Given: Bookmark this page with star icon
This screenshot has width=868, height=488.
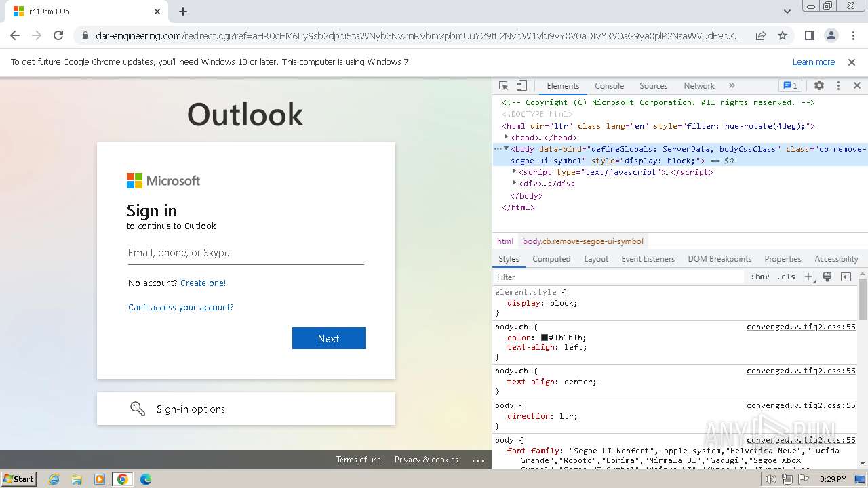Looking at the screenshot, I should [783, 35].
